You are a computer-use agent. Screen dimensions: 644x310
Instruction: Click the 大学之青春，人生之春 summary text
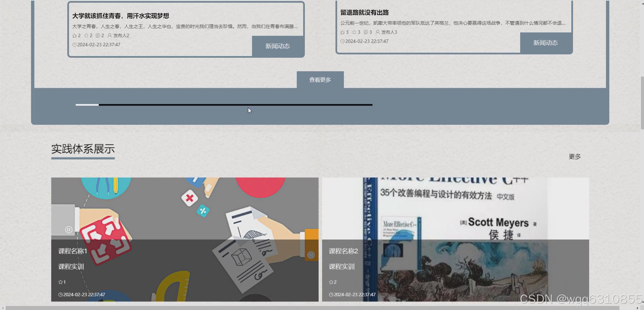(185, 26)
